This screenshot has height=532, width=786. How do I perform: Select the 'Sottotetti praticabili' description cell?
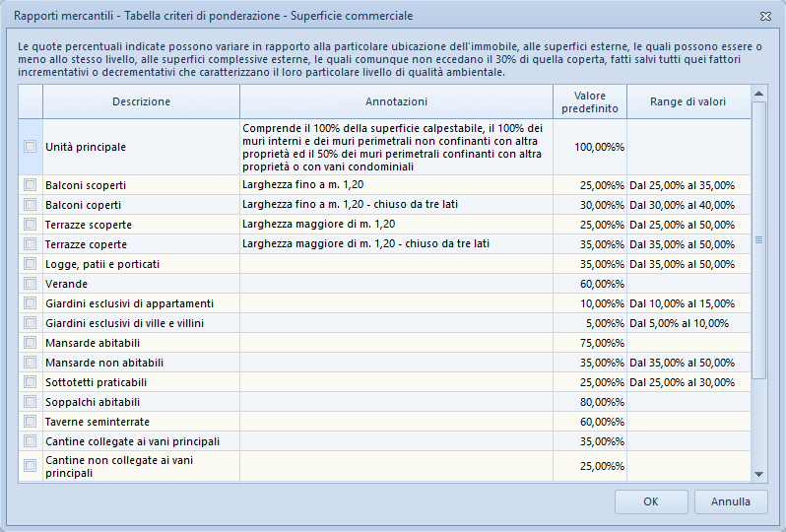[142, 382]
